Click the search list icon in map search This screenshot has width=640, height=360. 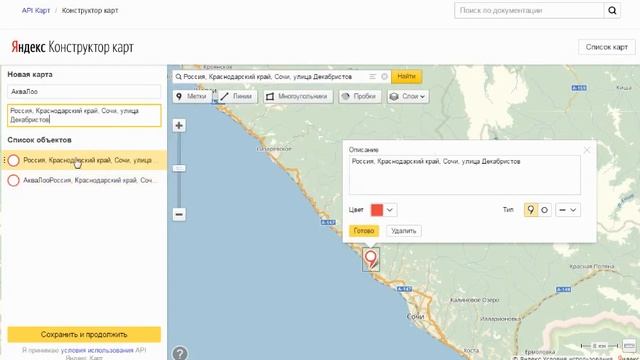[x=372, y=76]
